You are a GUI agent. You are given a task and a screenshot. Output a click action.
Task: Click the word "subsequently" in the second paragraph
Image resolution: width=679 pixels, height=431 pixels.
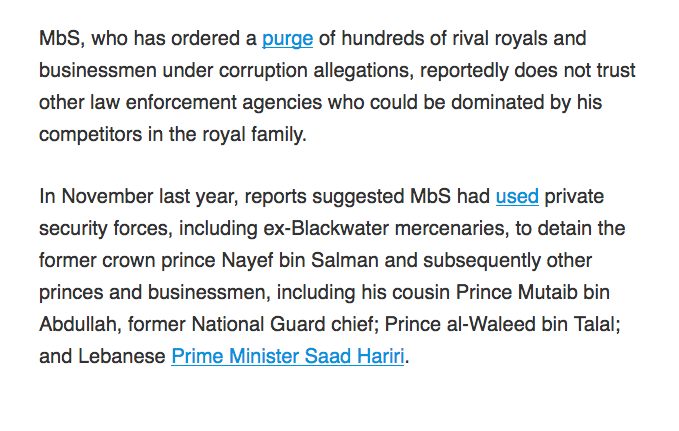[482, 261]
